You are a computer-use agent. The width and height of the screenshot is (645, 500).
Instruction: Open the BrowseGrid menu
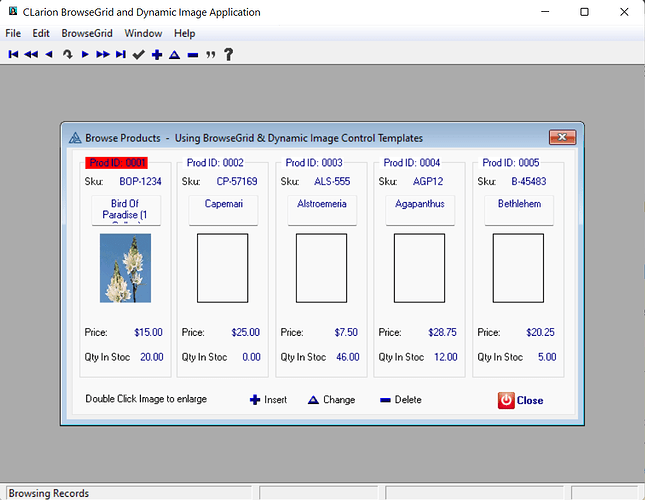coord(87,33)
